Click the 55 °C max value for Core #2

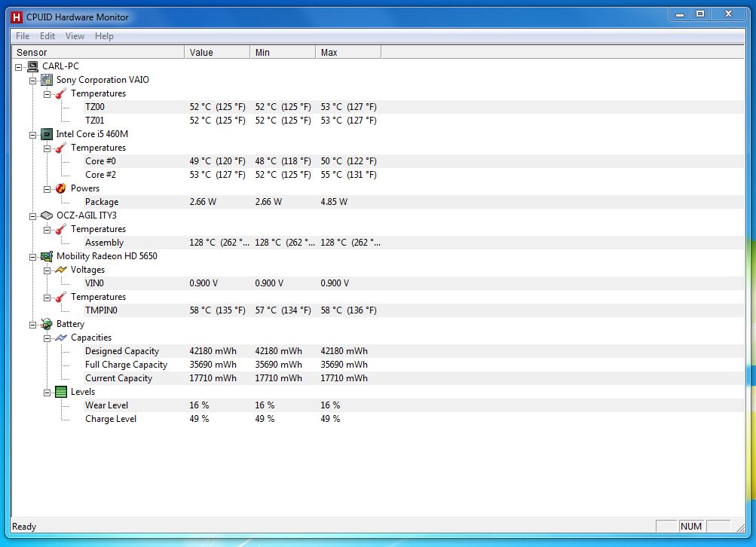[348, 175]
